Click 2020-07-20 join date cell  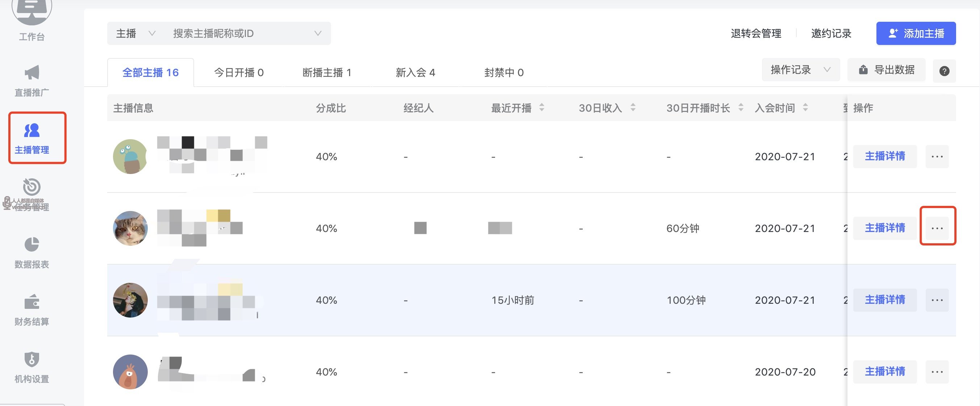[785, 372]
